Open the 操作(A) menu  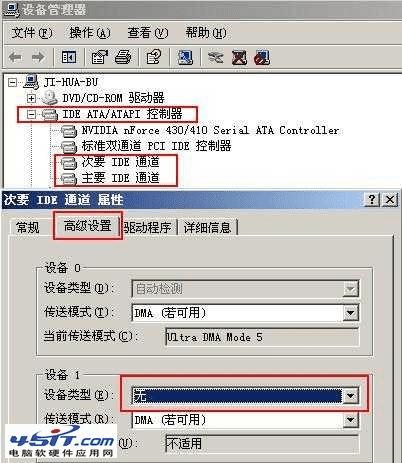[x=90, y=33]
